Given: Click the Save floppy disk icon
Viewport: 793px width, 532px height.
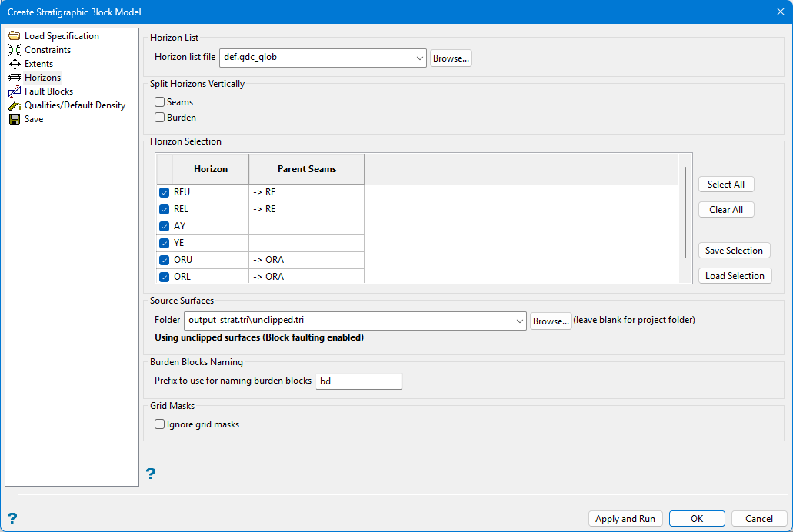Looking at the screenshot, I should 15,119.
